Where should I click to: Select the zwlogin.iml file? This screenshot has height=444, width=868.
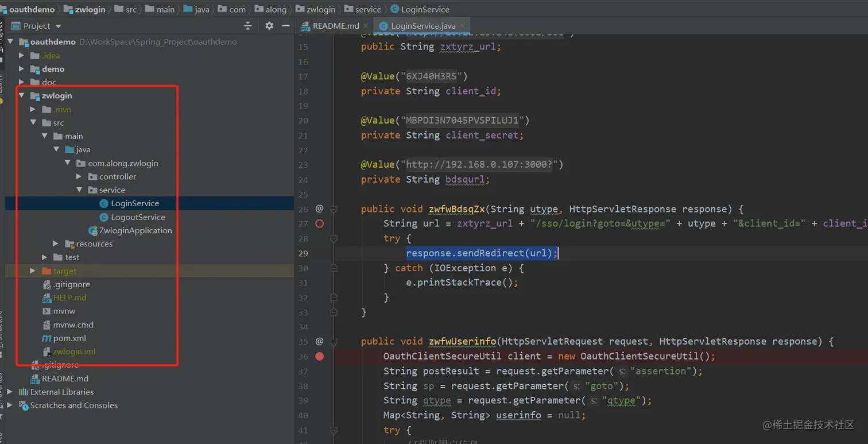point(74,352)
